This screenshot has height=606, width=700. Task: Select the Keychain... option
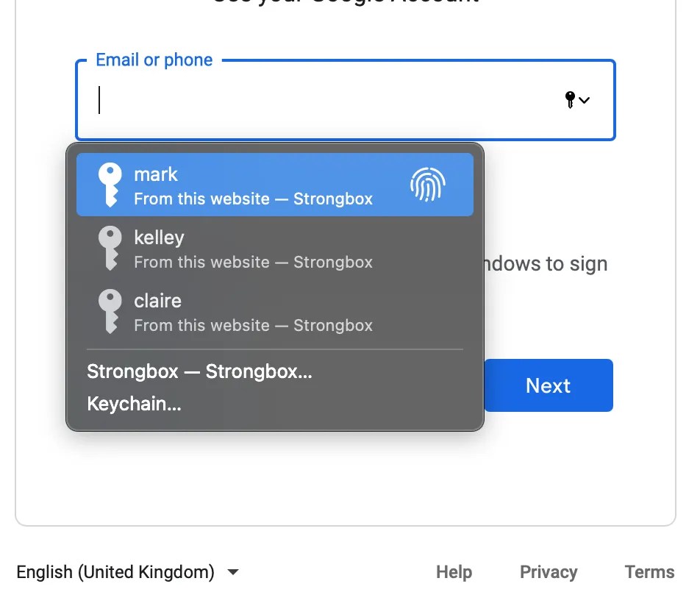tap(135, 403)
